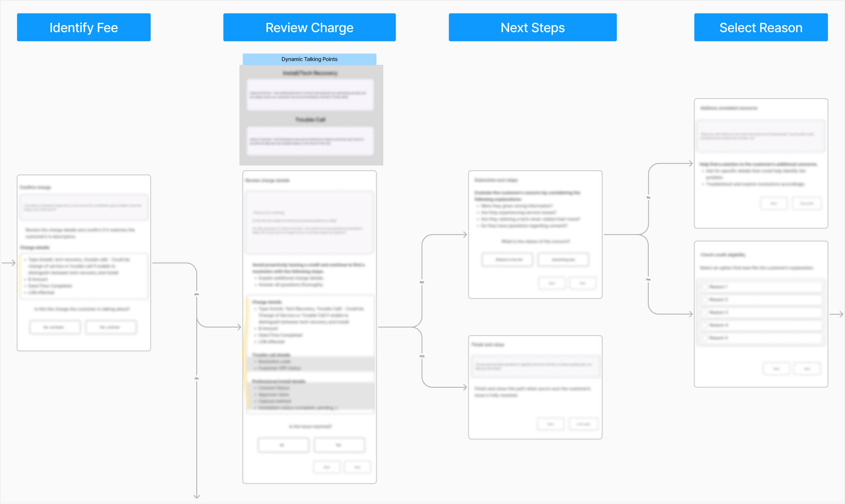Click the Trouble Call section icon
The width and height of the screenshot is (845, 504).
(x=309, y=119)
